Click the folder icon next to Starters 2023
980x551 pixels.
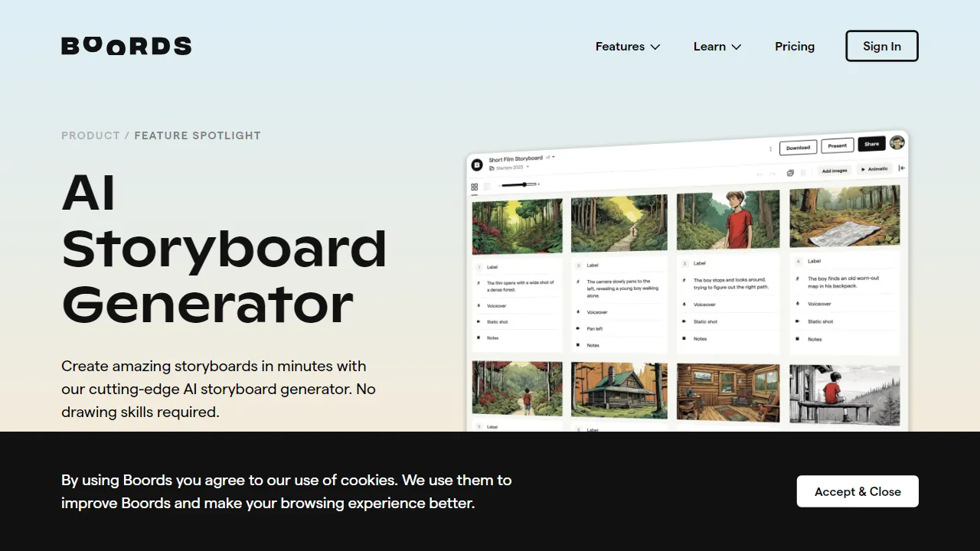pos(492,168)
